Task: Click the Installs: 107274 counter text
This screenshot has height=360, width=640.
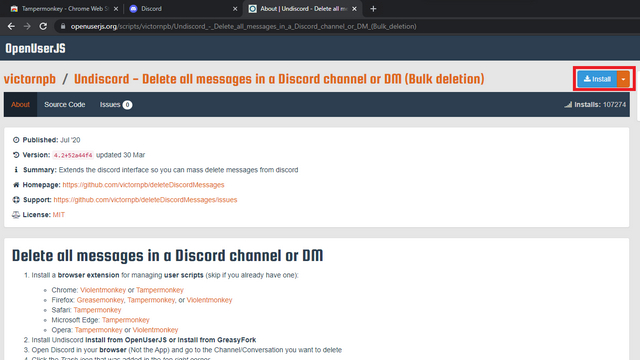Action: click(600, 105)
